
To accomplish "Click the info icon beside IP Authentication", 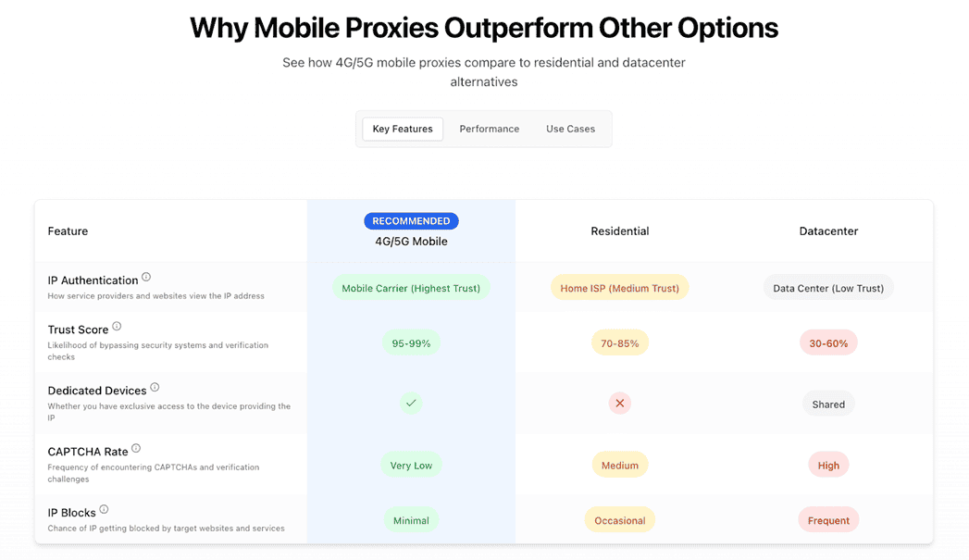I will 146,277.
